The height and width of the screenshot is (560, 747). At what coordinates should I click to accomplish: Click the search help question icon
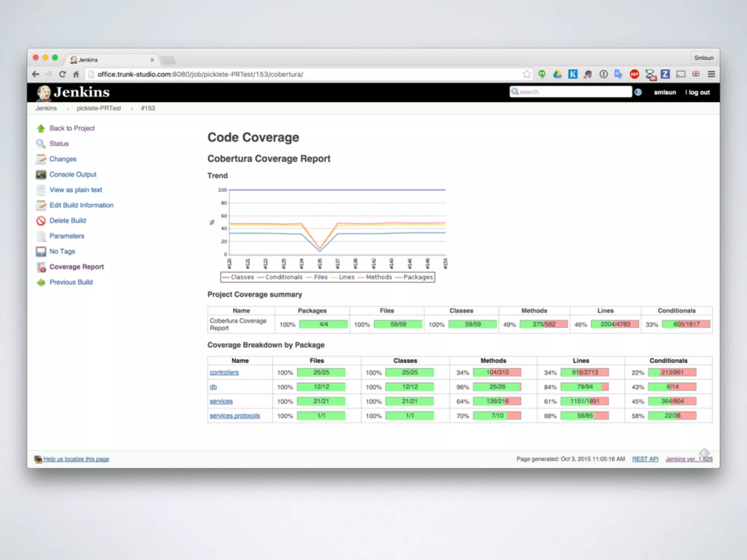pos(638,92)
